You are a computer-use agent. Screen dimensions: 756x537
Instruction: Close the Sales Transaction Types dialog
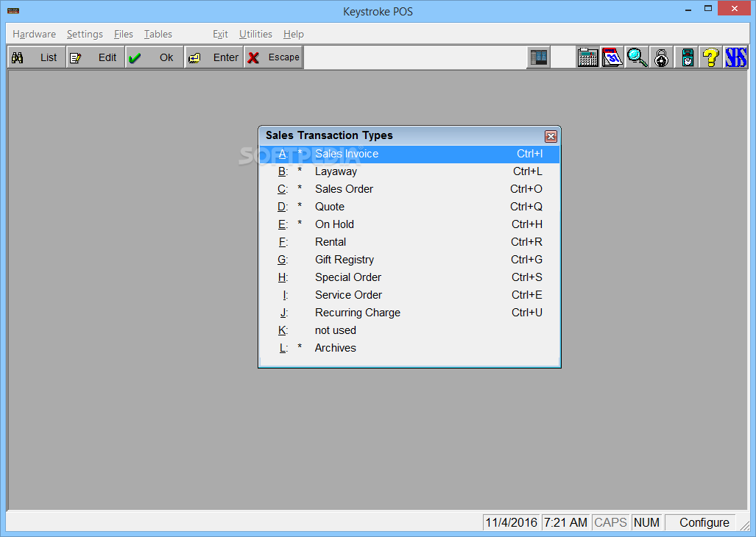coord(551,136)
